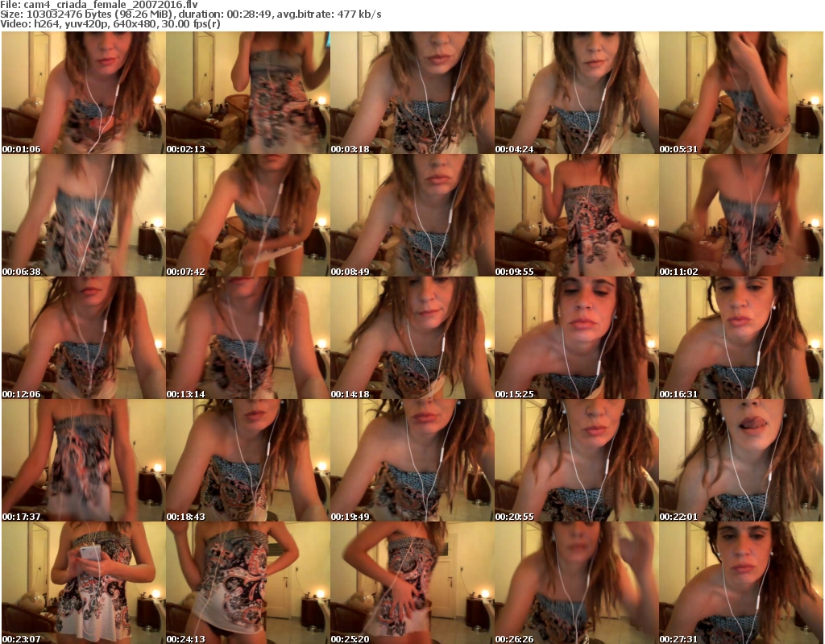
Task: Click the frame timestamped 00:24:13
Action: pyautogui.click(x=248, y=583)
